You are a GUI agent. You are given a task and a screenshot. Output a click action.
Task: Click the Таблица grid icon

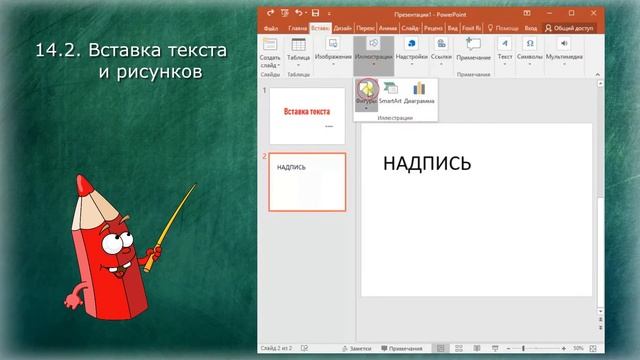(x=298, y=44)
